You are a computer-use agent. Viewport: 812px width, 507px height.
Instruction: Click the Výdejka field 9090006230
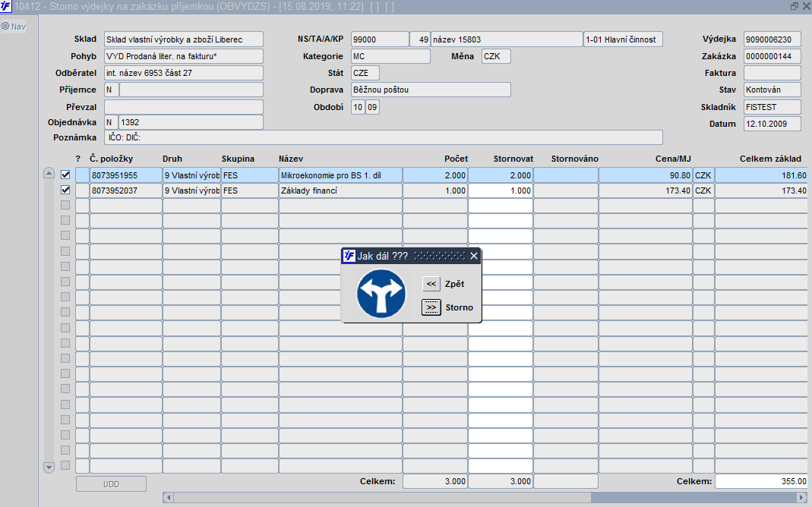(773, 39)
